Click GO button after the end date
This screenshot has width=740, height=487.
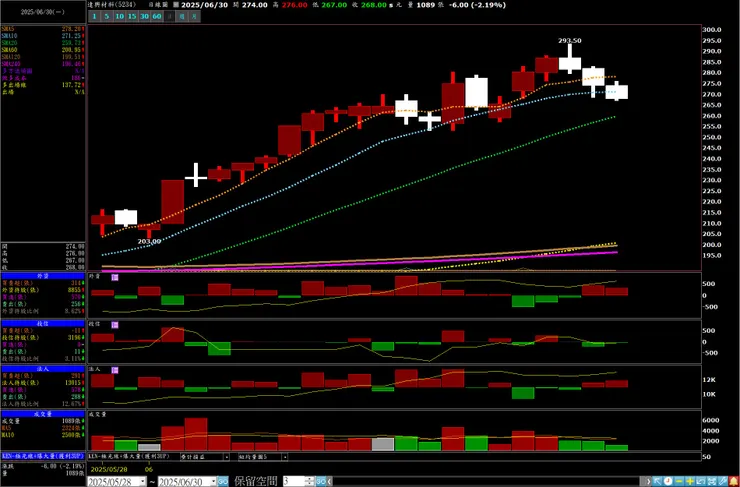click(x=223, y=482)
